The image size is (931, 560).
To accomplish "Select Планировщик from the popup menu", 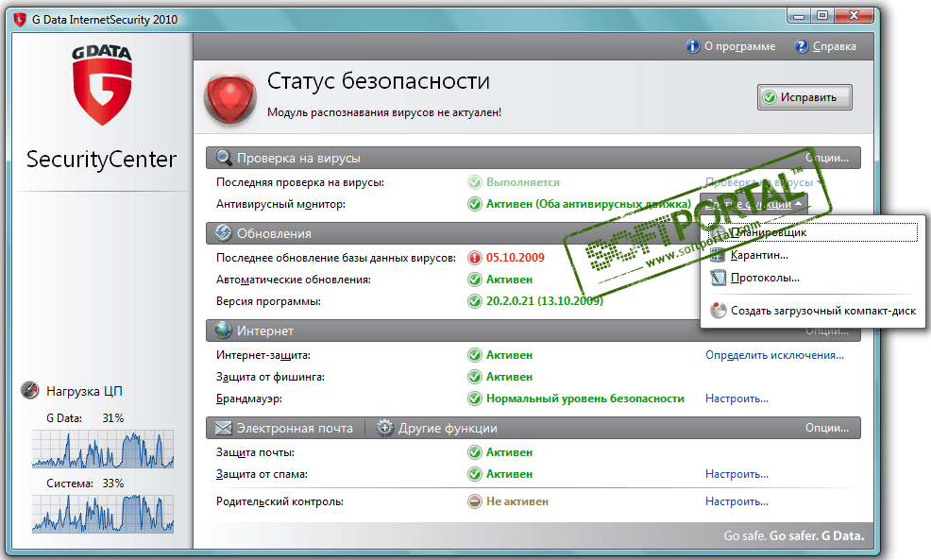I will (x=813, y=232).
